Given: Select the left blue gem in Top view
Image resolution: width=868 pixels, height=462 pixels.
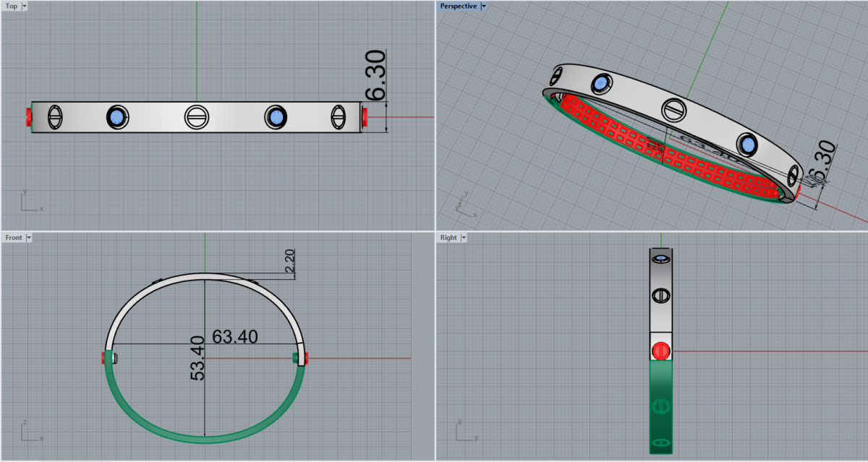Looking at the screenshot, I should [116, 116].
